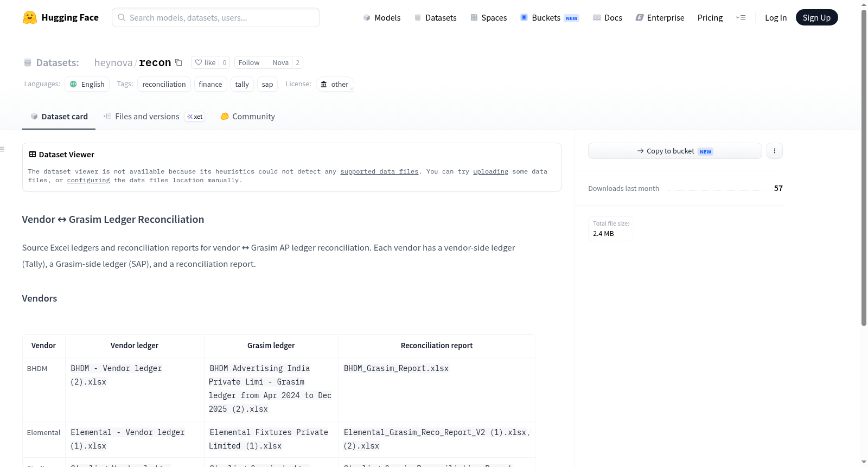Copy dataset name with the copy icon

tap(178, 62)
